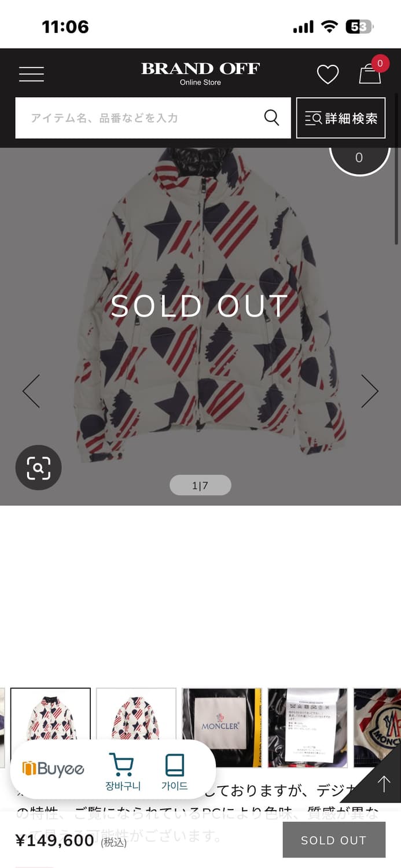
Task: Tap the circular 0 counter badge
Action: click(359, 157)
